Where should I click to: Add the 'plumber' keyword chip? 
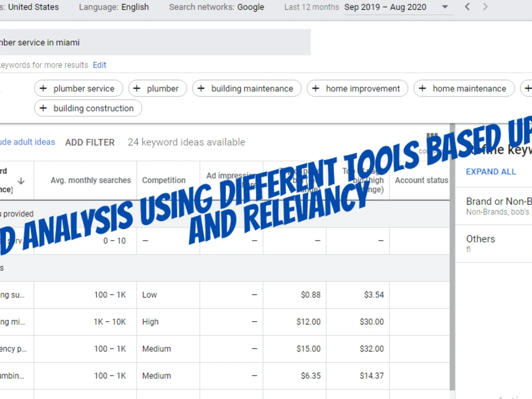pyautogui.click(x=157, y=88)
